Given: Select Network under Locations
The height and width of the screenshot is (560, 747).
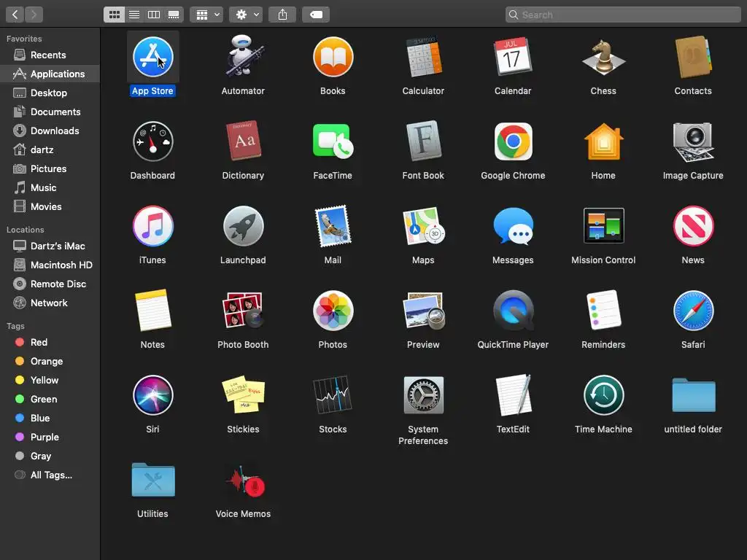Looking at the screenshot, I should pos(50,303).
